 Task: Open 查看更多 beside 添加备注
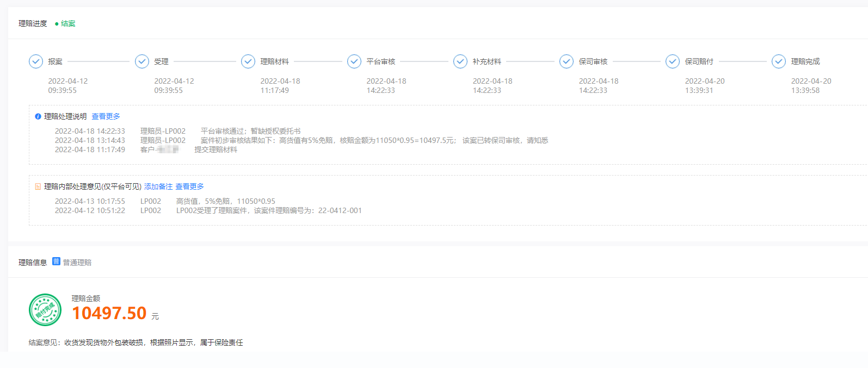coord(189,186)
